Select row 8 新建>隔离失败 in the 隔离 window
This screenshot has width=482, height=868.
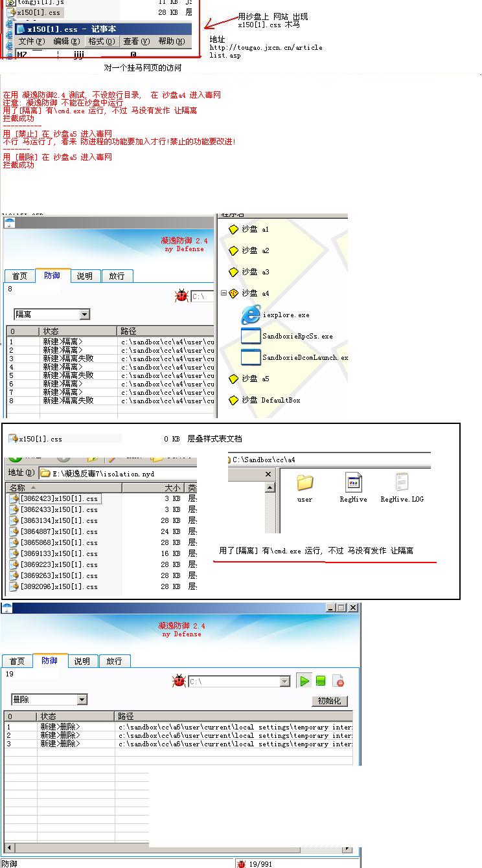(110, 400)
